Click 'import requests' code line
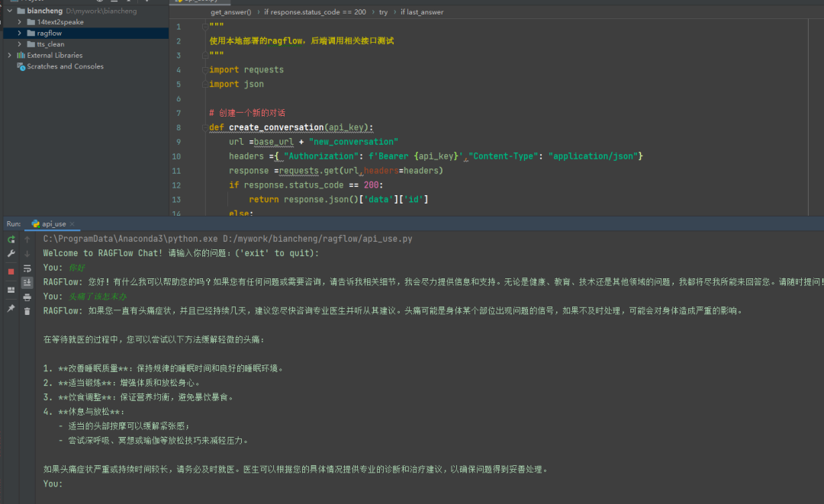Screen dimensions: 824x504 [246, 70]
